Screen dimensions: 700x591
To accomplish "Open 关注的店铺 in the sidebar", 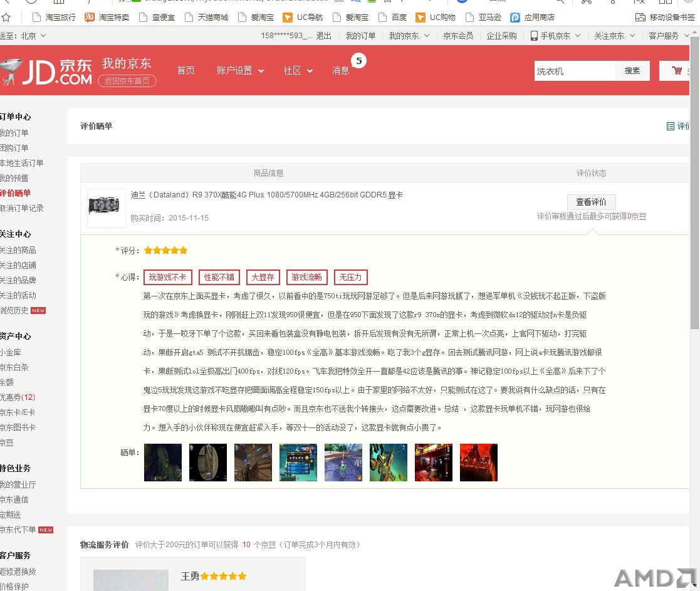I will (x=18, y=265).
